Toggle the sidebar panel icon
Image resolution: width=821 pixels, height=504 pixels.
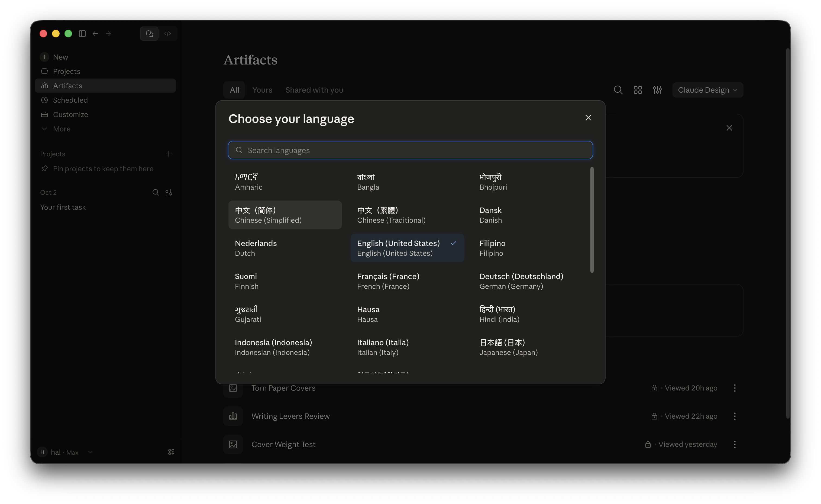point(82,34)
